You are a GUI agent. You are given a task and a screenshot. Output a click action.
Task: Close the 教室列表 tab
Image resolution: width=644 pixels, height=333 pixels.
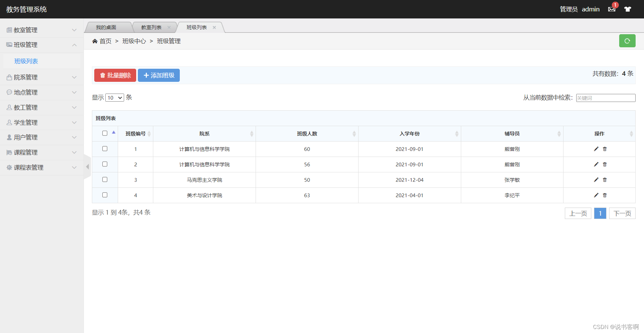pos(169,27)
